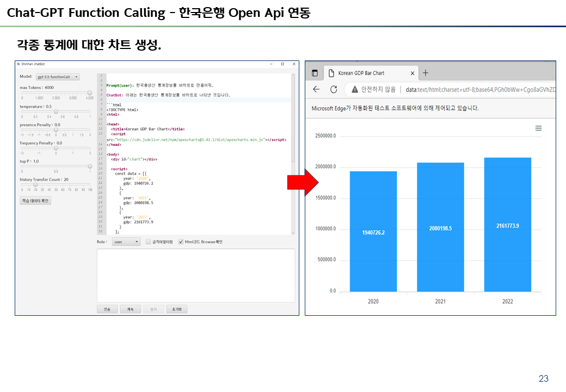
Task: Open the Model dropdown gpt-3.5-functionCall
Action: coord(58,77)
